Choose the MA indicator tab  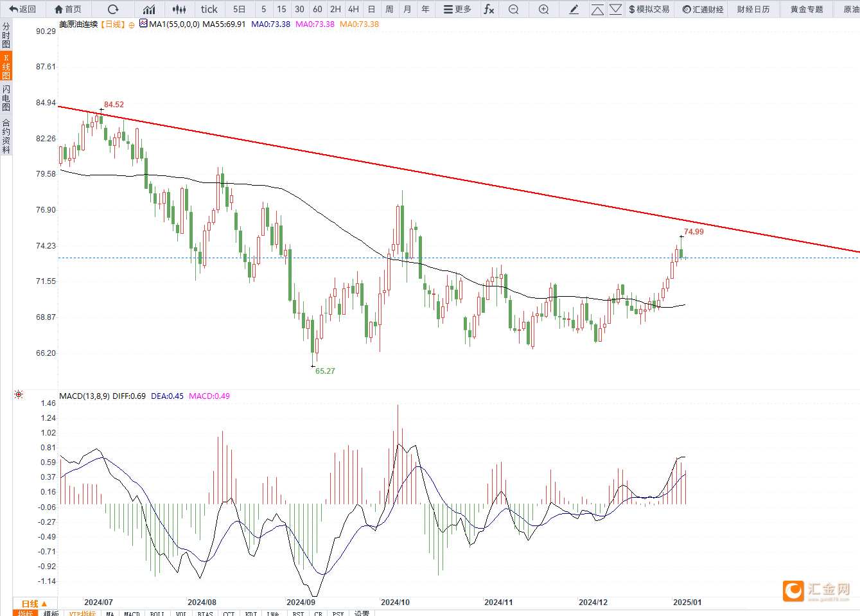[x=110, y=613]
